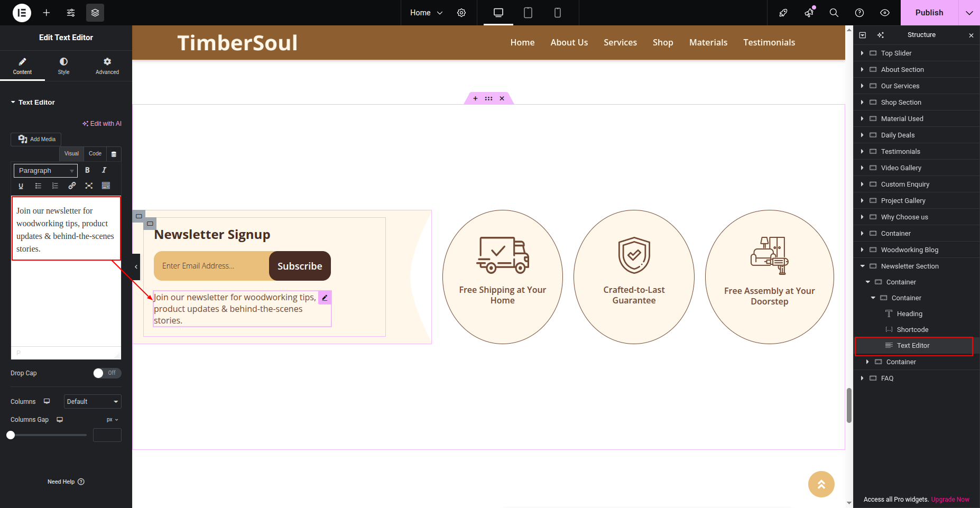Apply bold formatting in text editor
980x508 pixels.
(x=87, y=170)
